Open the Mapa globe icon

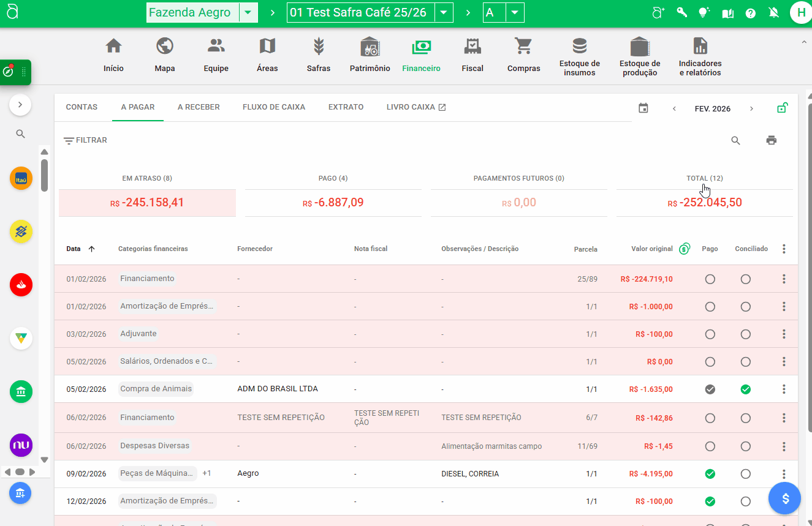(164, 47)
